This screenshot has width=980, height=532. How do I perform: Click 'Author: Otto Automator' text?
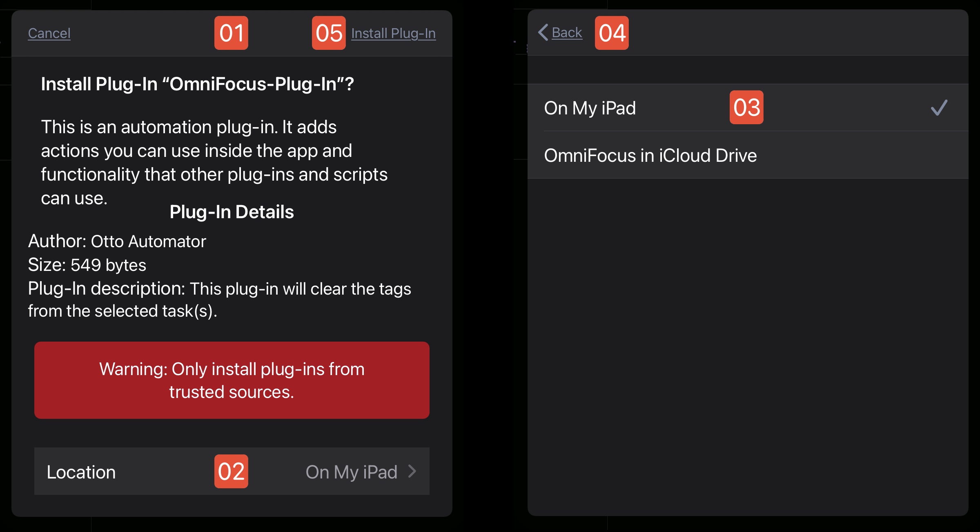(x=117, y=241)
